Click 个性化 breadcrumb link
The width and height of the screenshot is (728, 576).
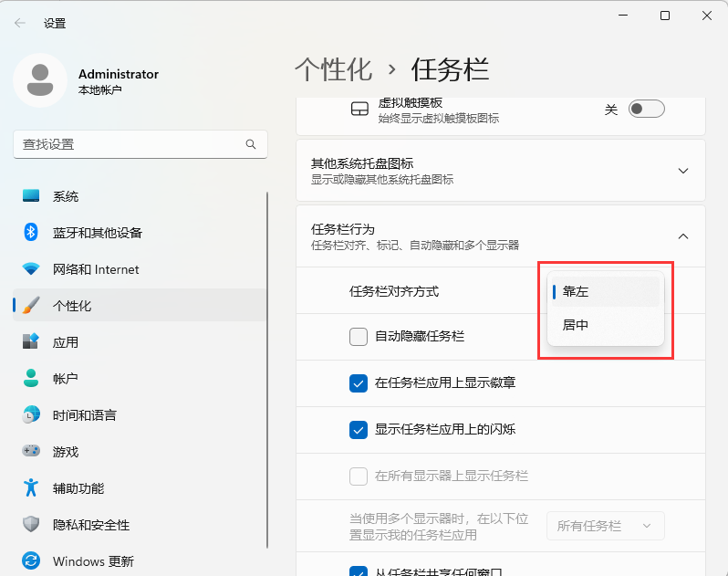pyautogui.click(x=333, y=69)
